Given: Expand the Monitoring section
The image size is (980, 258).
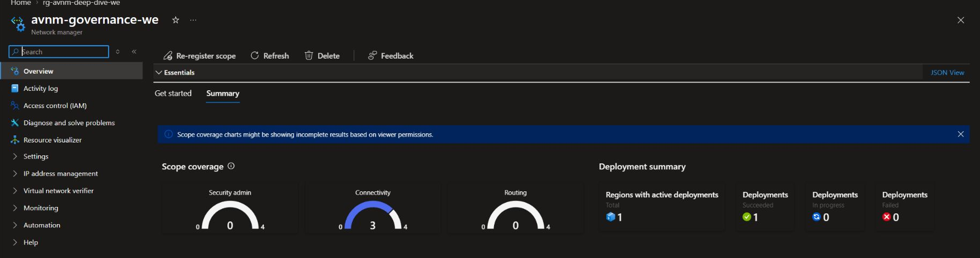Looking at the screenshot, I should pos(15,208).
